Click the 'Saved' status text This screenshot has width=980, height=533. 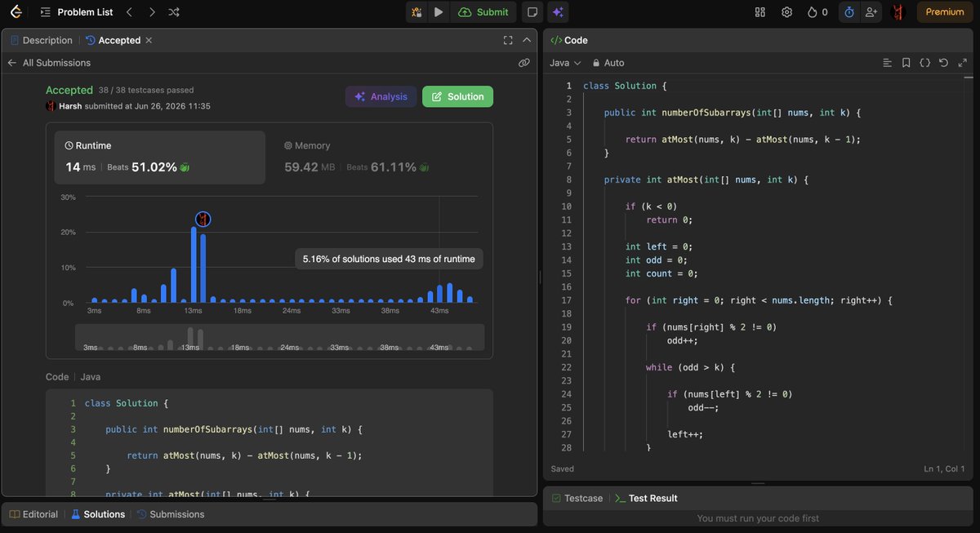click(x=562, y=469)
